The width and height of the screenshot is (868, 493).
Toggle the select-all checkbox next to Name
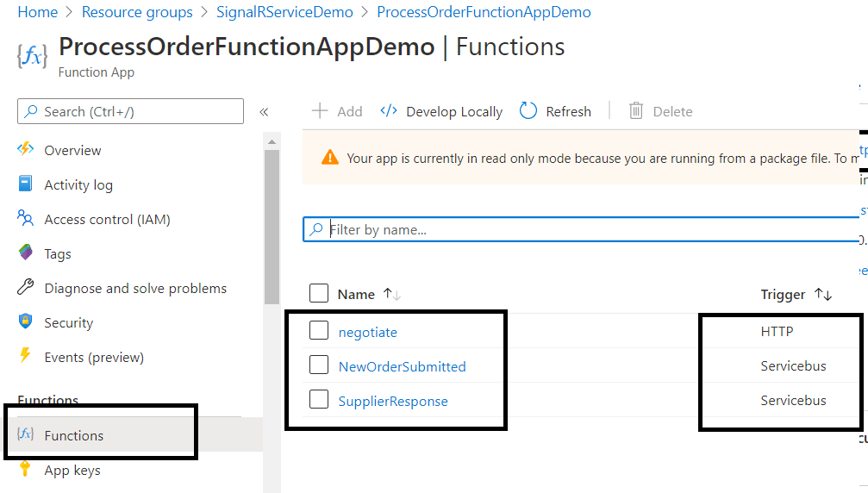(x=319, y=293)
